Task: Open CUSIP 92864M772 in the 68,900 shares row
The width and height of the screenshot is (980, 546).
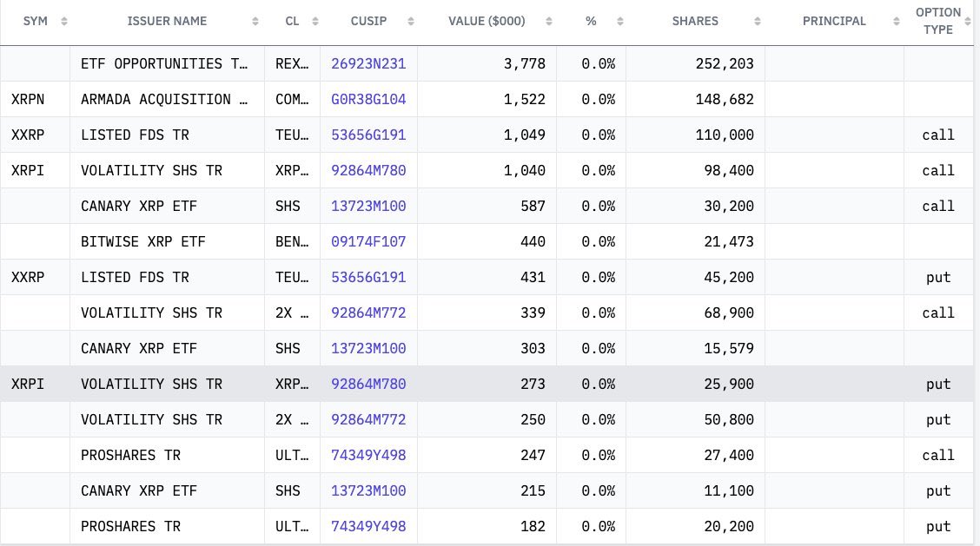Action: [368, 313]
